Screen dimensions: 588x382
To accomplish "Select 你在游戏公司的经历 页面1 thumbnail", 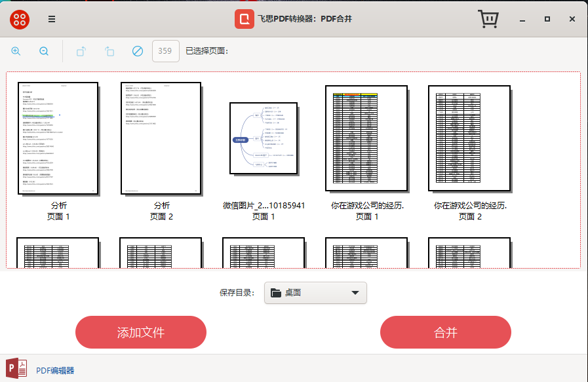I will 366,138.
